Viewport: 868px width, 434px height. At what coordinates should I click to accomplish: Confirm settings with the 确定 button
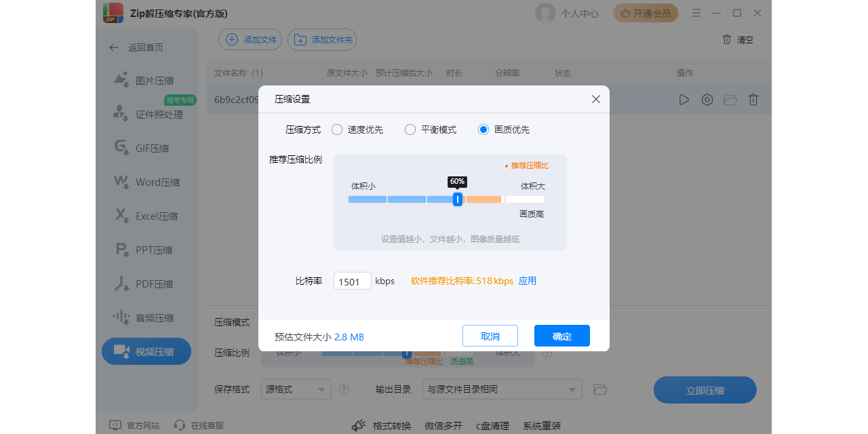tap(561, 335)
